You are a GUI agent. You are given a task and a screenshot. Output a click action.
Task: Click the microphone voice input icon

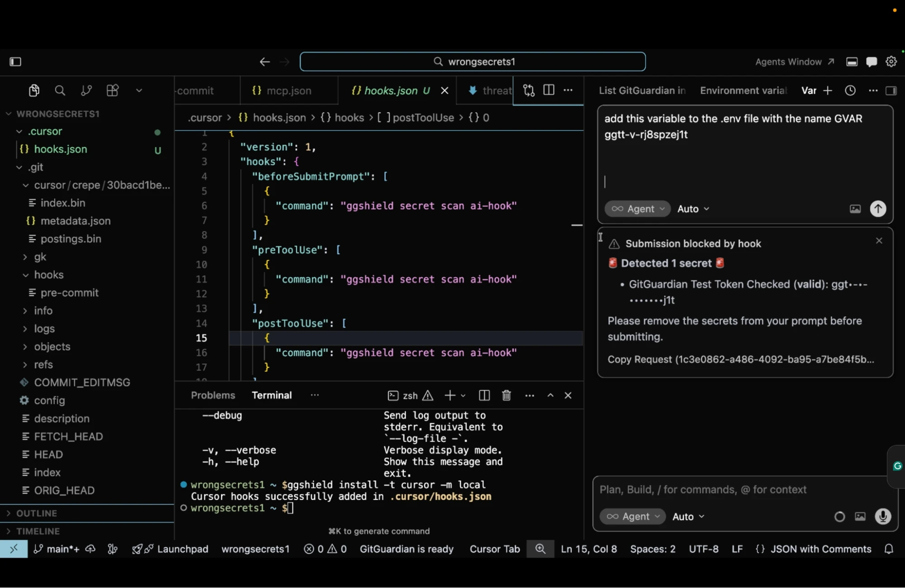tap(883, 516)
